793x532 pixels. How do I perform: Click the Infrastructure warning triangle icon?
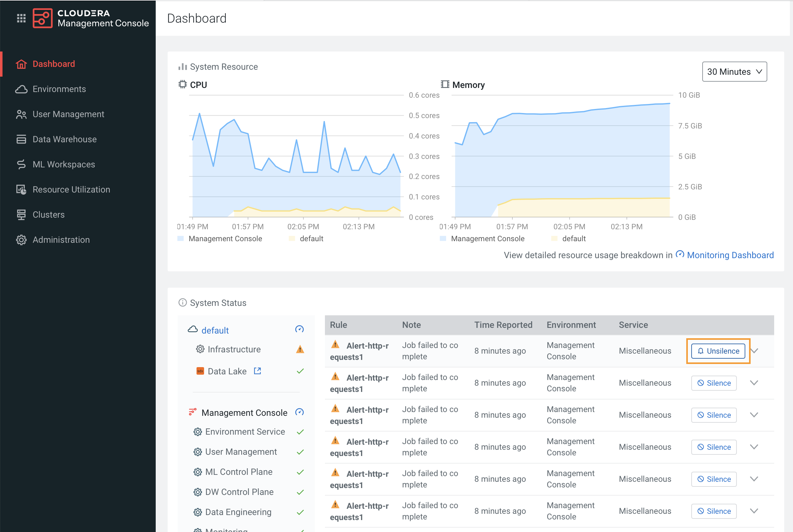[300, 349]
